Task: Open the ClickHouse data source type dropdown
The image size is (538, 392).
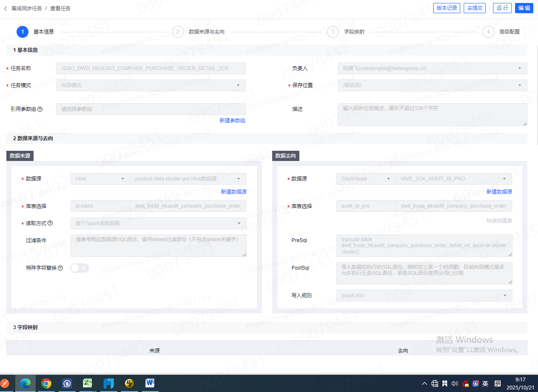Action: (365, 179)
